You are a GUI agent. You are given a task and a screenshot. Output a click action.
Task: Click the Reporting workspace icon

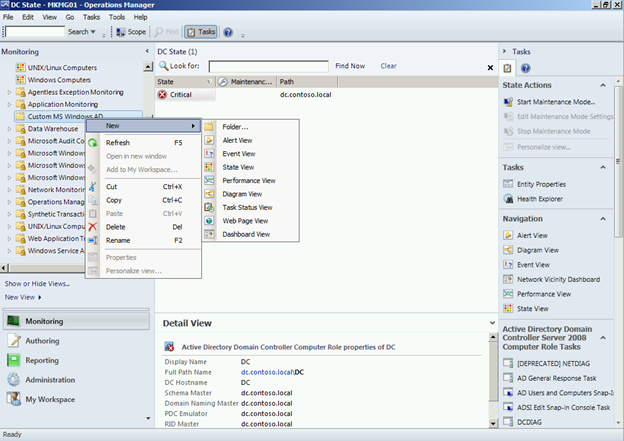pos(14,360)
